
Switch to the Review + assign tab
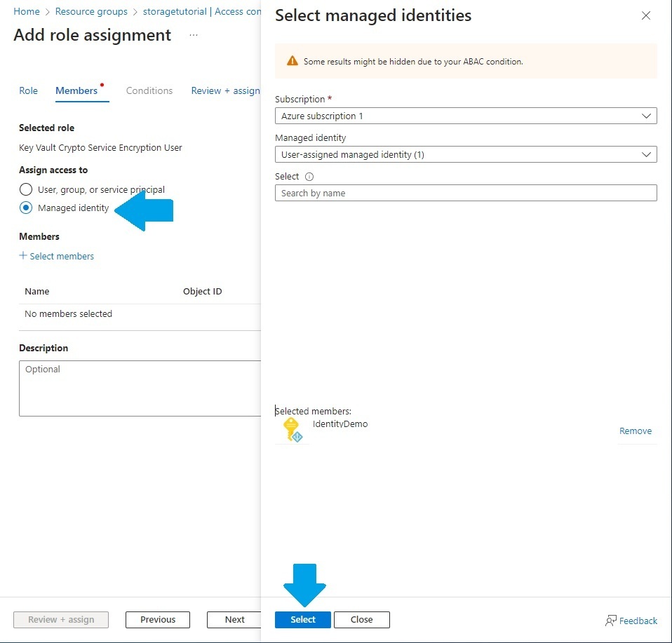[x=225, y=91]
